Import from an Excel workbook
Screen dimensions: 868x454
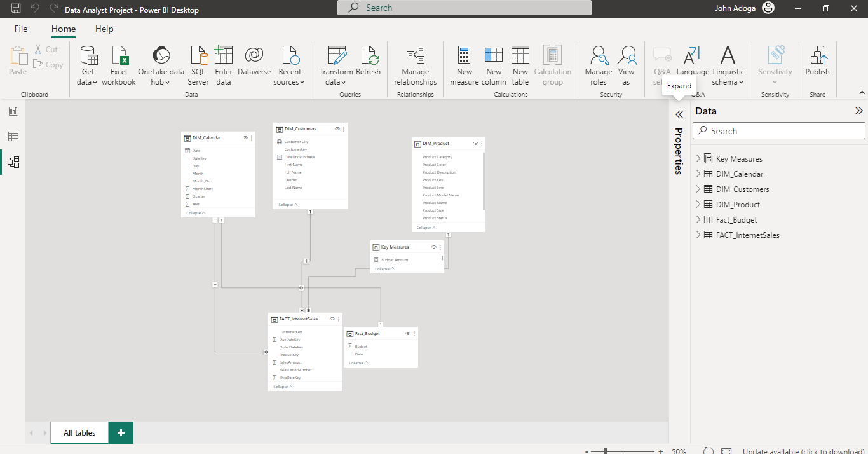point(119,65)
